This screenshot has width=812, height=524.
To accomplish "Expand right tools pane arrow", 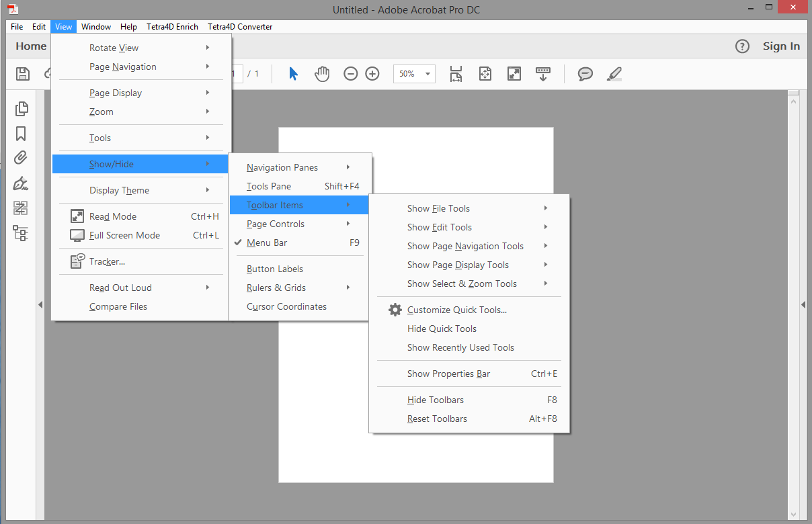I will (x=803, y=305).
